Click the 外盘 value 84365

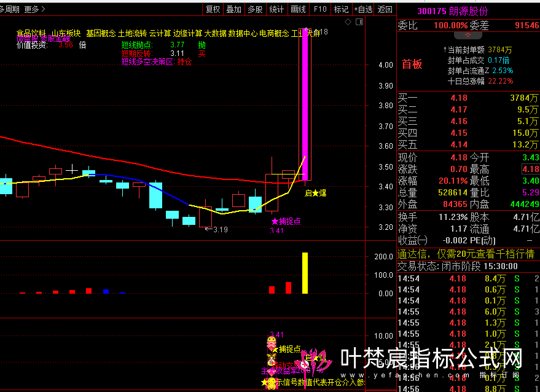click(x=455, y=204)
